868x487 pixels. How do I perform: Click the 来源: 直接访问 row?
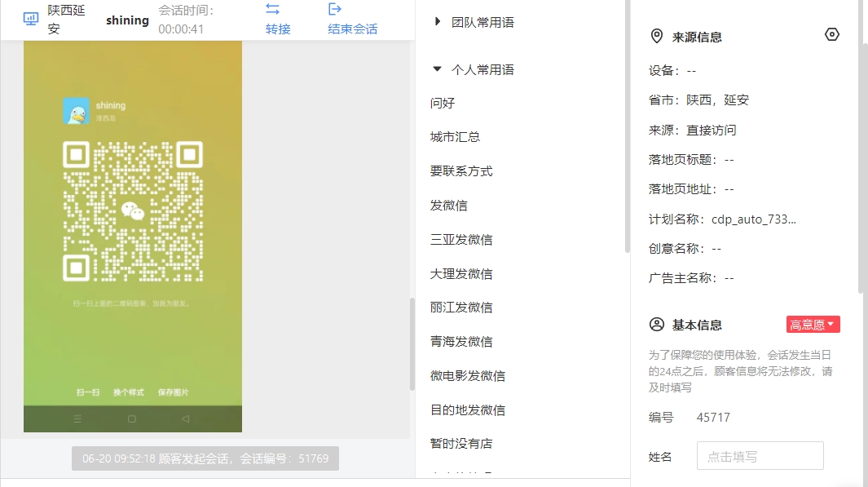693,131
